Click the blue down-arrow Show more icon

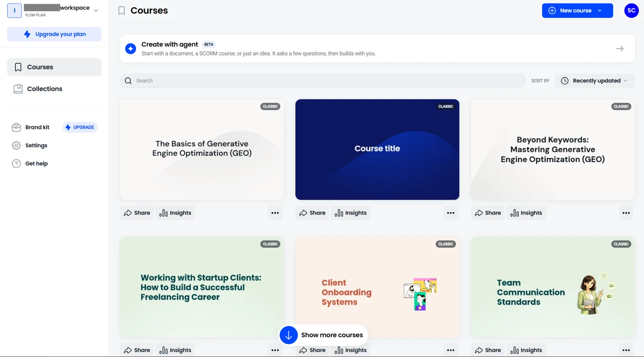point(289,335)
